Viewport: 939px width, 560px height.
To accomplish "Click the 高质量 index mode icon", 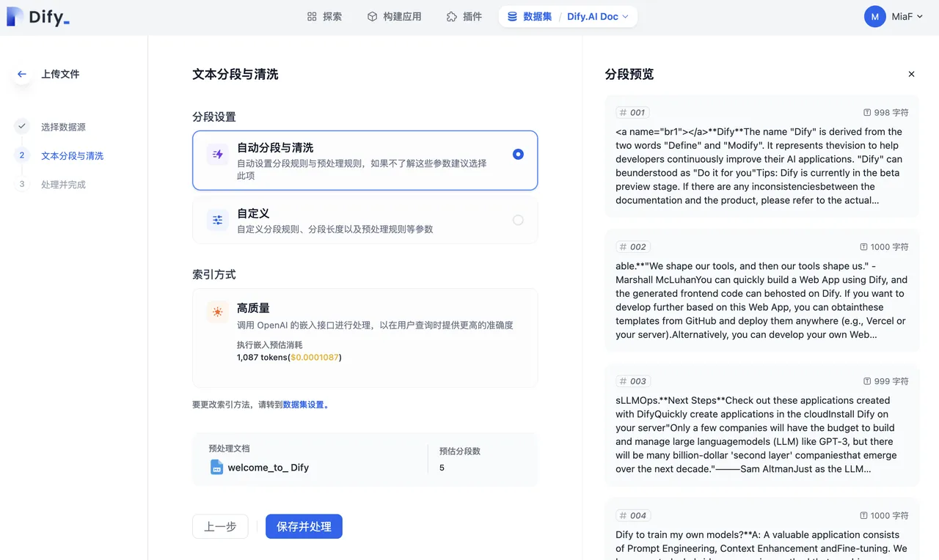I will [x=218, y=312].
